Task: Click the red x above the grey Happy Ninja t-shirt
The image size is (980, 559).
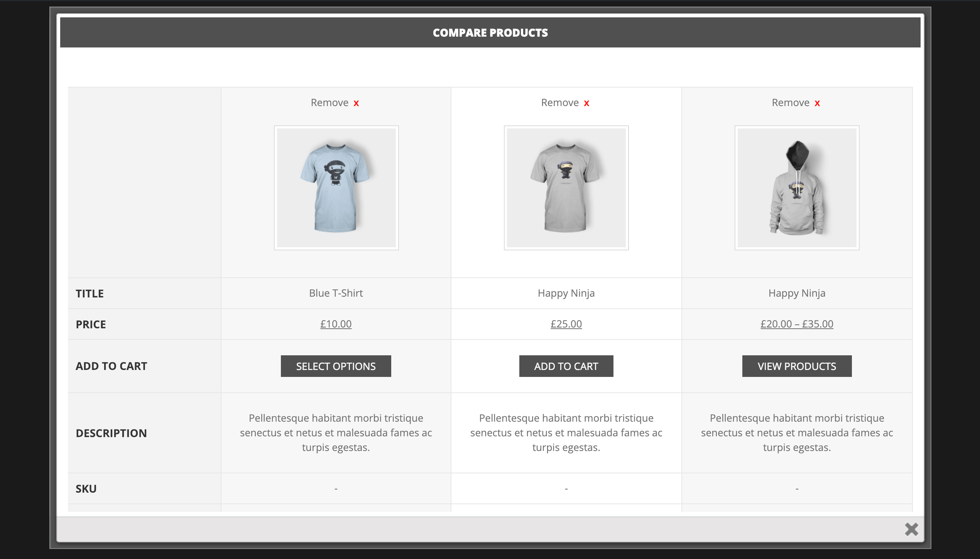Action: [x=586, y=103]
